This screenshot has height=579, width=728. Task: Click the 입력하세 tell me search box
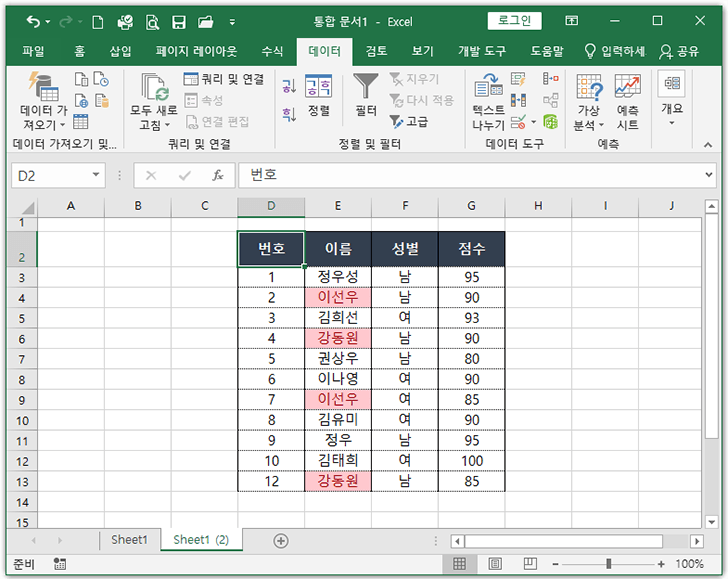tap(615, 51)
